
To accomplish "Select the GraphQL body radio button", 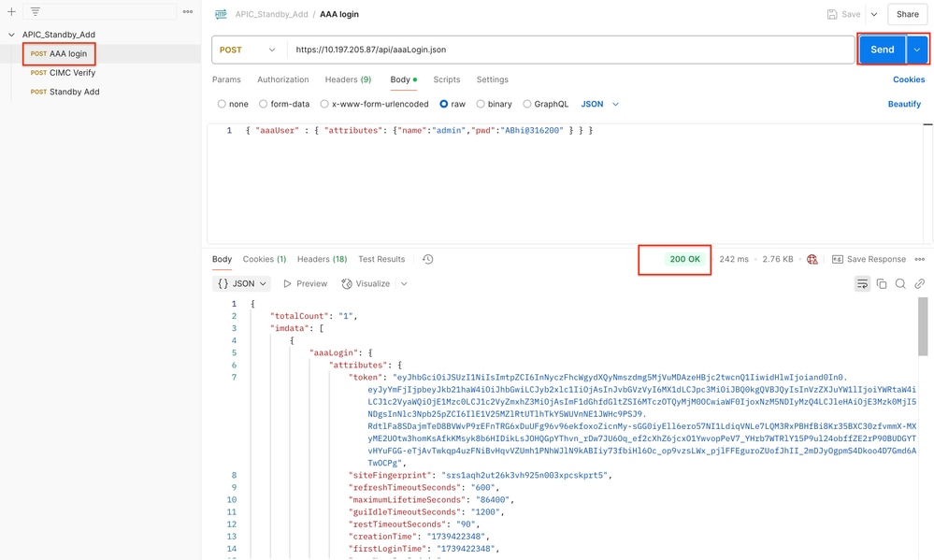I will pyautogui.click(x=526, y=105).
